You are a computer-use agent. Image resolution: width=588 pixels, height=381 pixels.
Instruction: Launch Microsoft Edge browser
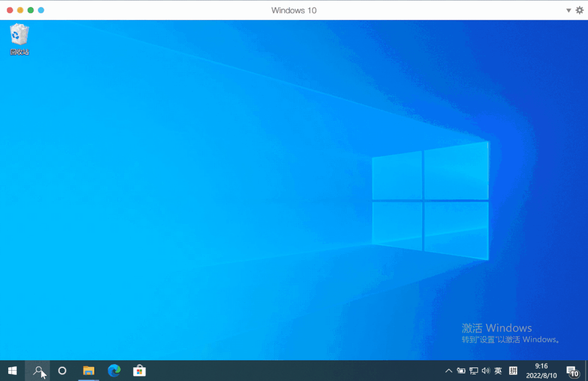coord(114,371)
